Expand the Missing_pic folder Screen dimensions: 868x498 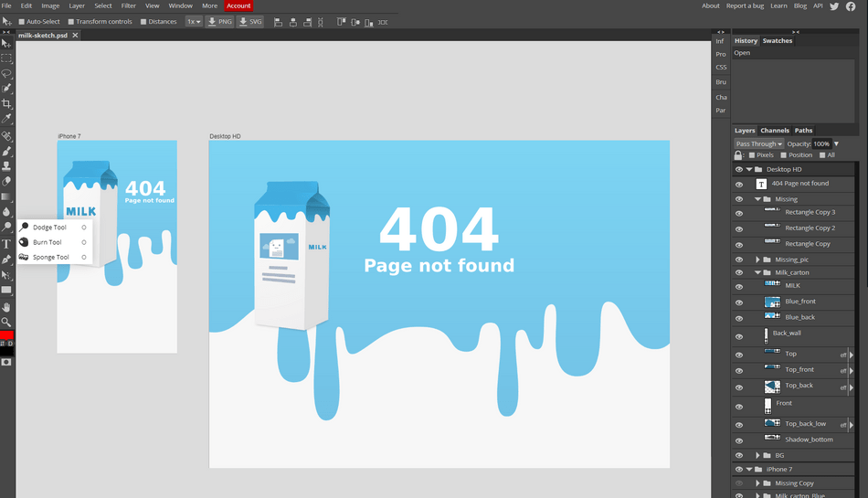tap(757, 260)
